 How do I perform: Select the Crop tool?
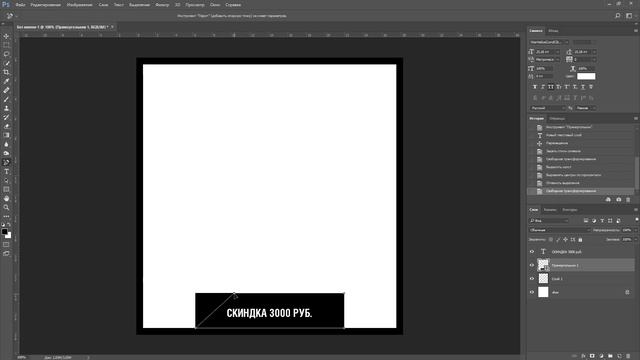[x=6, y=72]
